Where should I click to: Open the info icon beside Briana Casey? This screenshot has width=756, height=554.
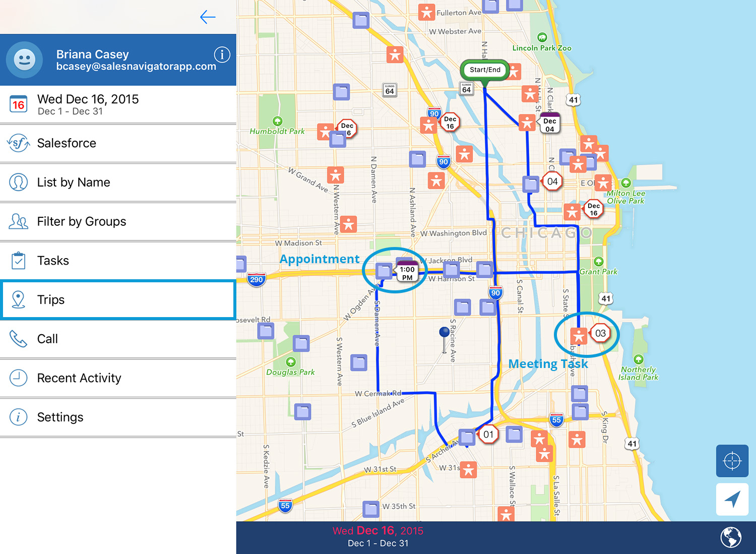222,54
